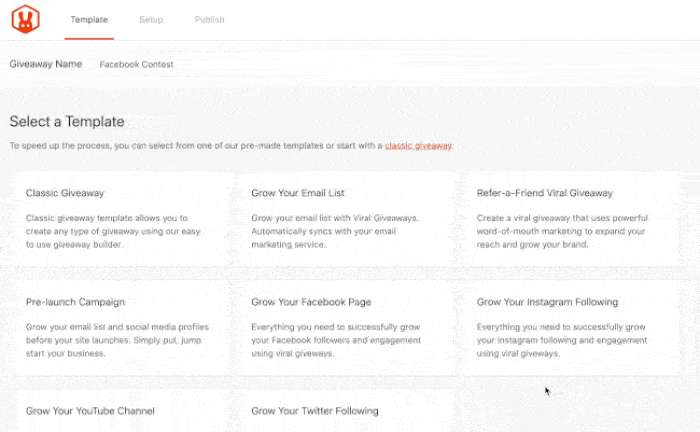700x432 pixels.
Task: Click the Pre-launch Campaign description text
Action: pos(117,338)
